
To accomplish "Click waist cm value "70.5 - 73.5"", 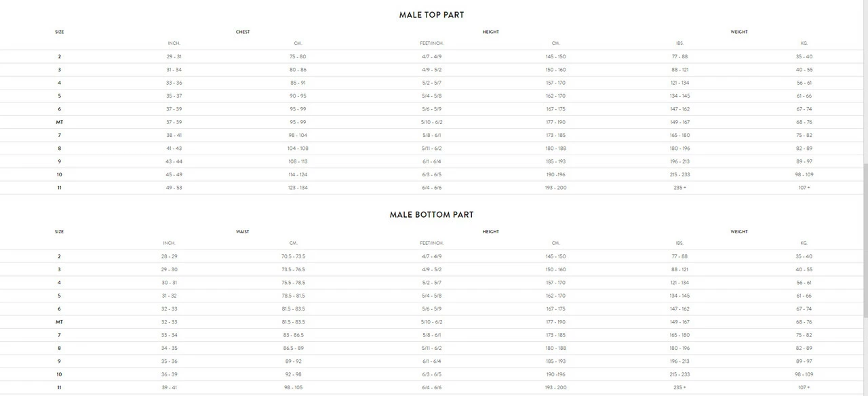I will 294,256.
